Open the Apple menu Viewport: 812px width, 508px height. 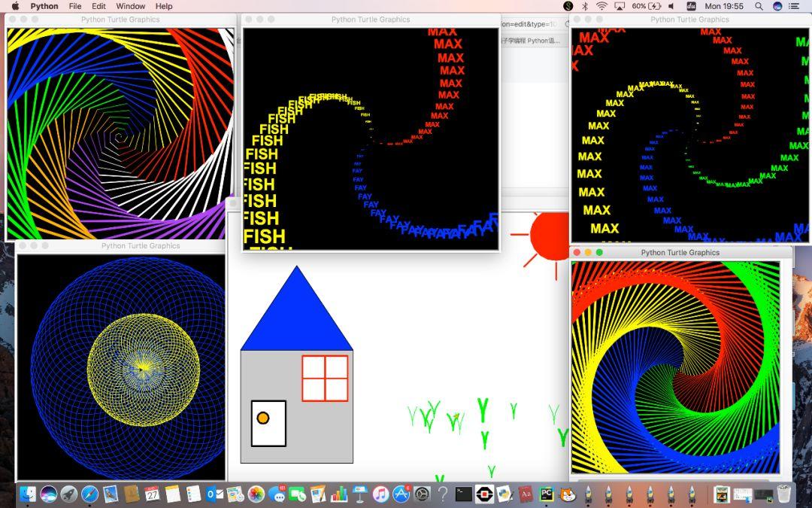[15, 6]
